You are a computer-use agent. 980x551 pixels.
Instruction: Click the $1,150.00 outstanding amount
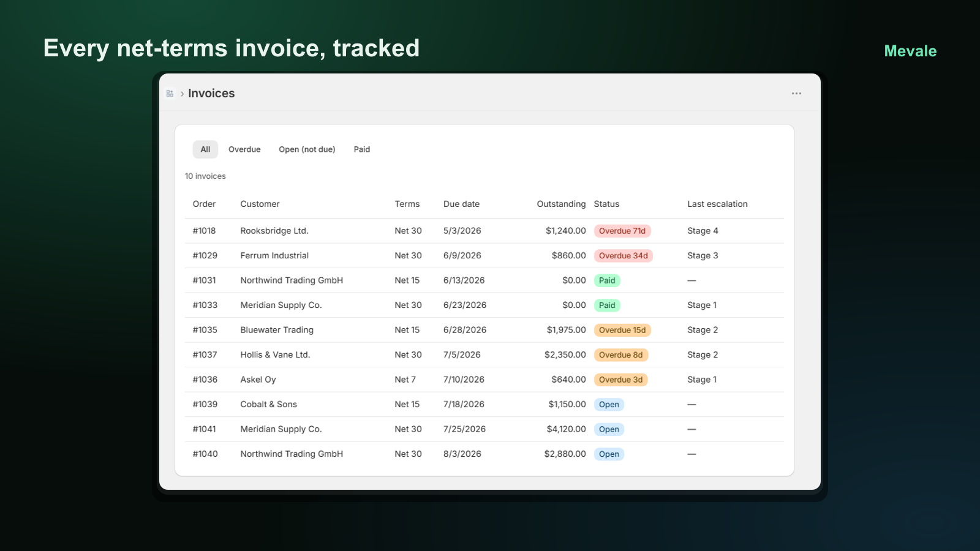click(x=567, y=404)
